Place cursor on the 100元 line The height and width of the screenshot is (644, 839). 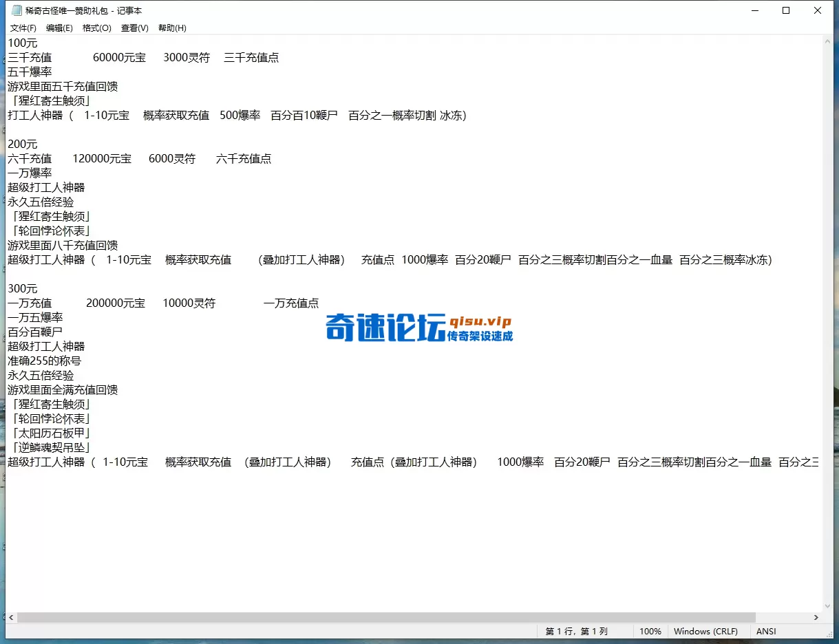[23, 43]
